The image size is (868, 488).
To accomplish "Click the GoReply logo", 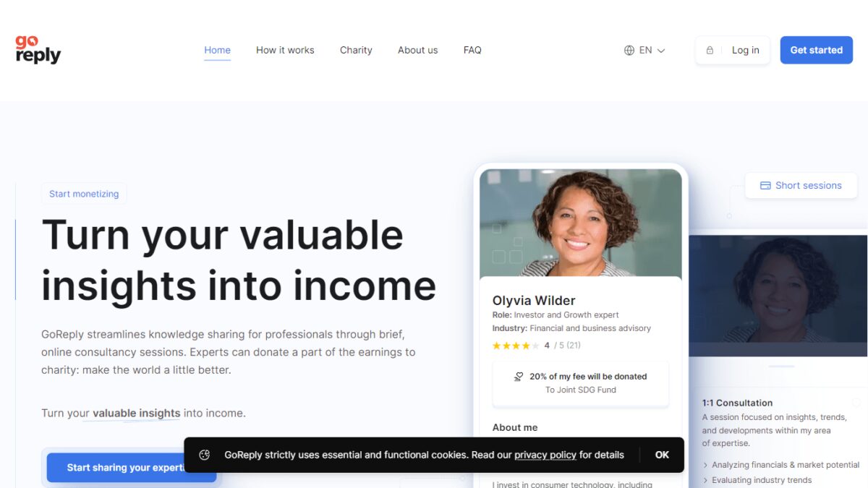I will (x=38, y=50).
